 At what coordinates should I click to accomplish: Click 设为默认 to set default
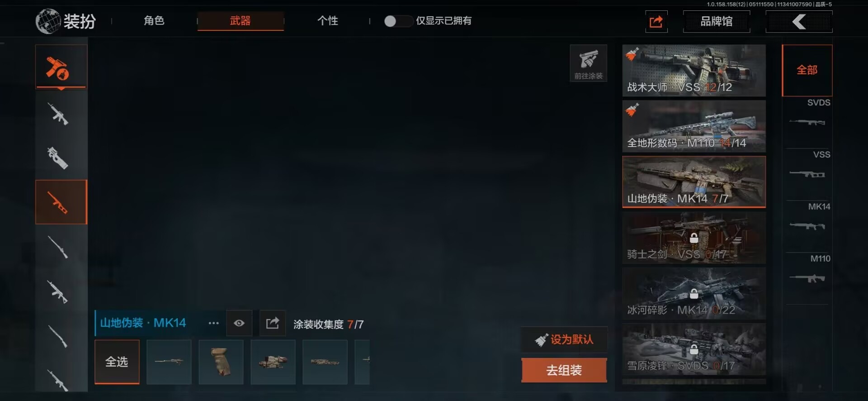point(564,339)
